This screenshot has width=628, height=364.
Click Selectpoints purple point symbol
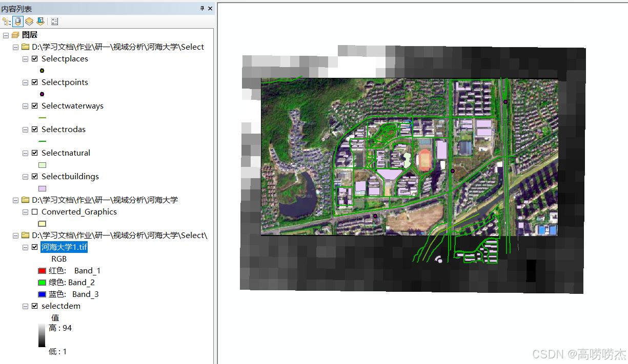pos(42,94)
